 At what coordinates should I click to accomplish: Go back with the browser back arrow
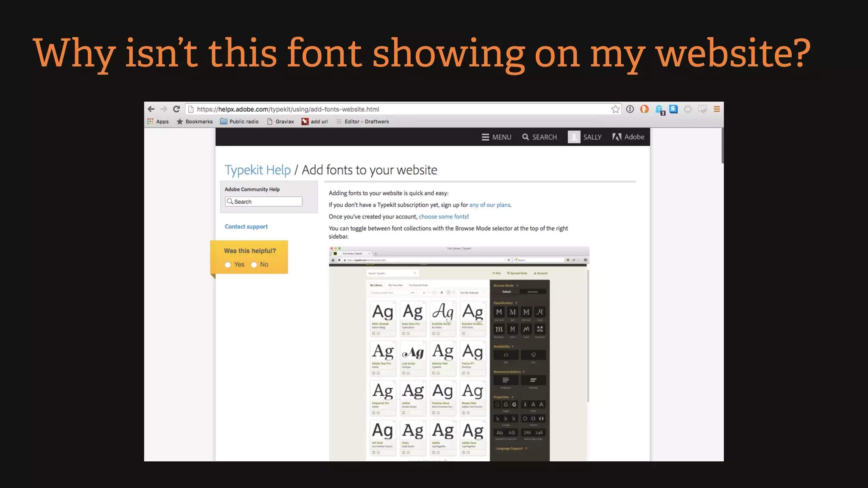pos(151,109)
